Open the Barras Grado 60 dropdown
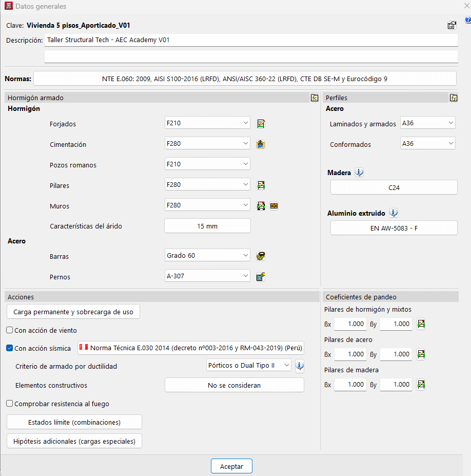The image size is (471, 476). pos(207,255)
